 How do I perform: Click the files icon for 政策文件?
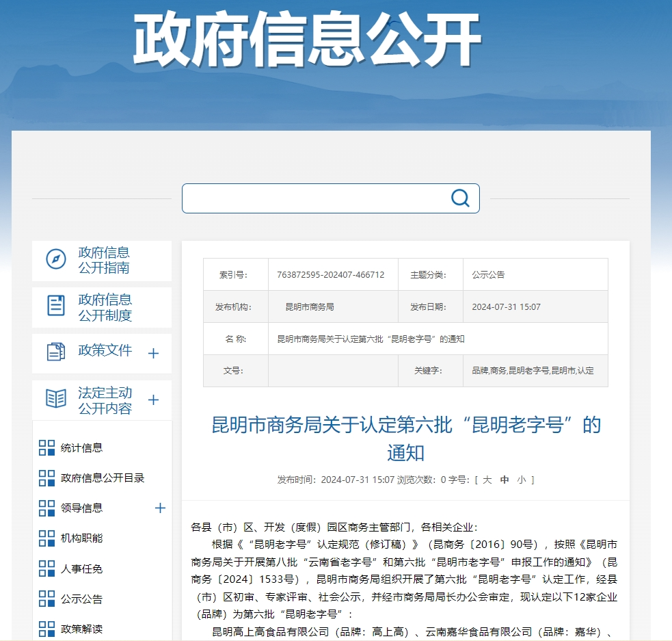[x=55, y=352]
